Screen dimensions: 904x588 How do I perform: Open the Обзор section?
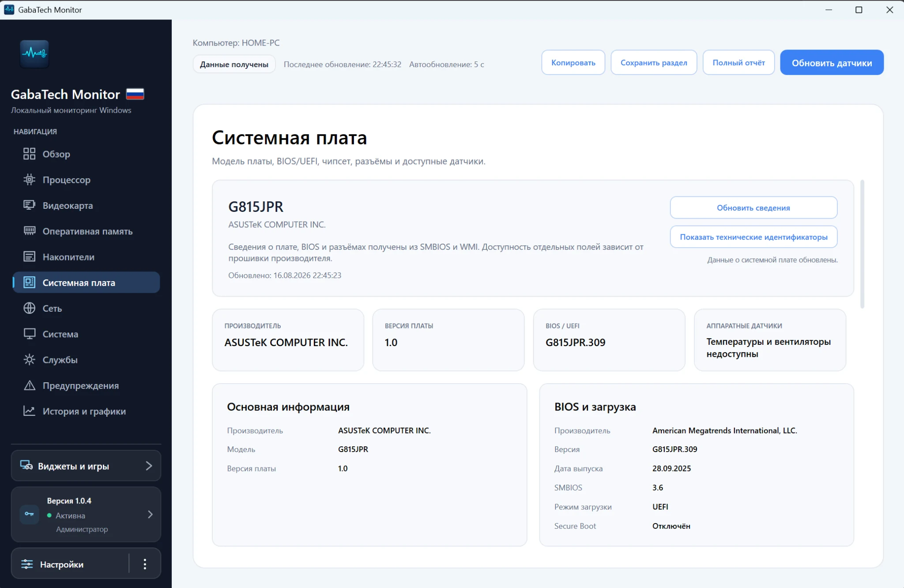pos(86,154)
